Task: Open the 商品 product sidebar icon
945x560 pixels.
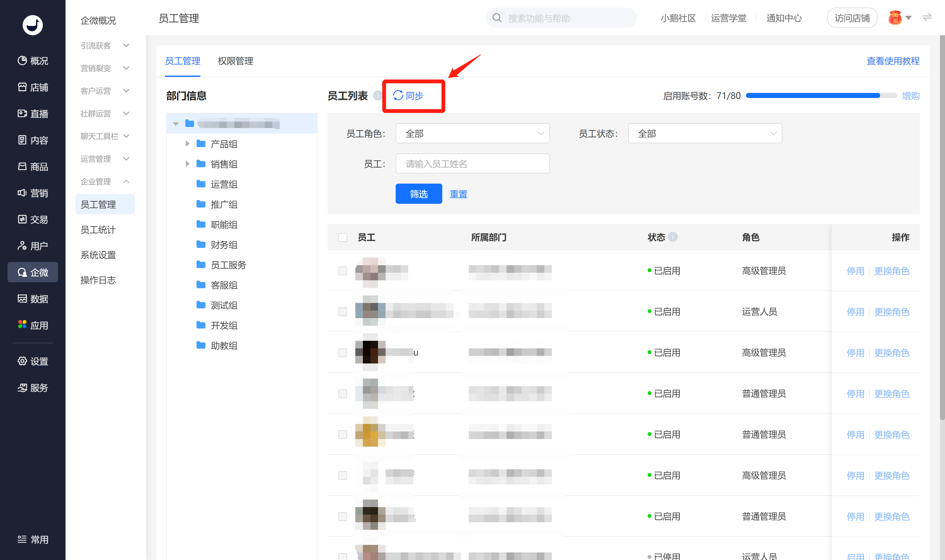Action: coord(22,166)
